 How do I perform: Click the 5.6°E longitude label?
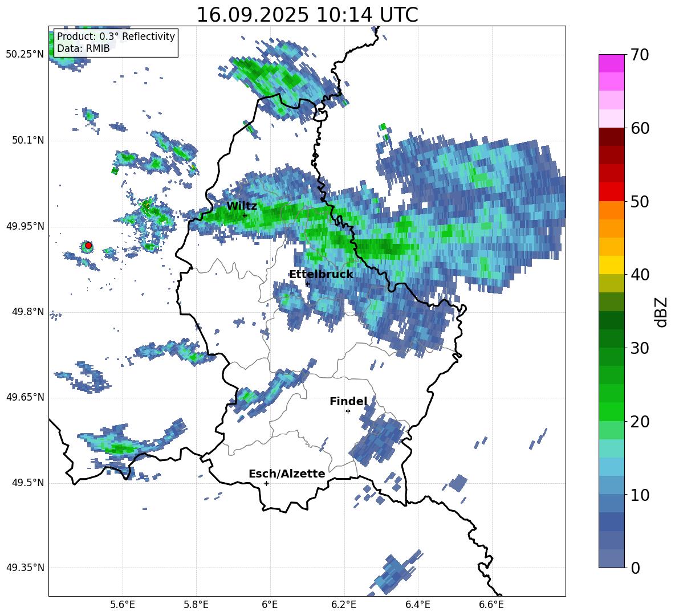point(123,605)
